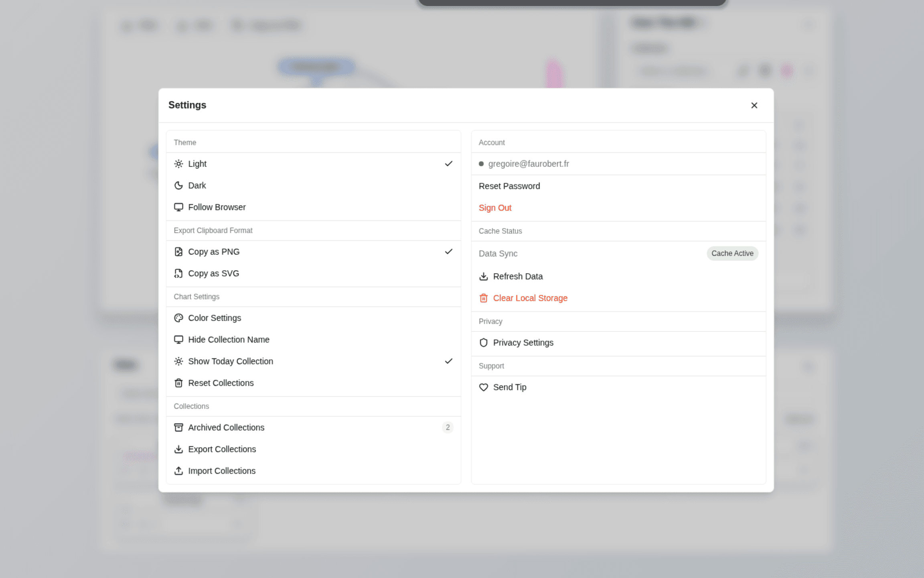Click the account email gregoire@faurobert.fr
Image resolution: width=924 pixels, height=578 pixels.
(x=529, y=164)
